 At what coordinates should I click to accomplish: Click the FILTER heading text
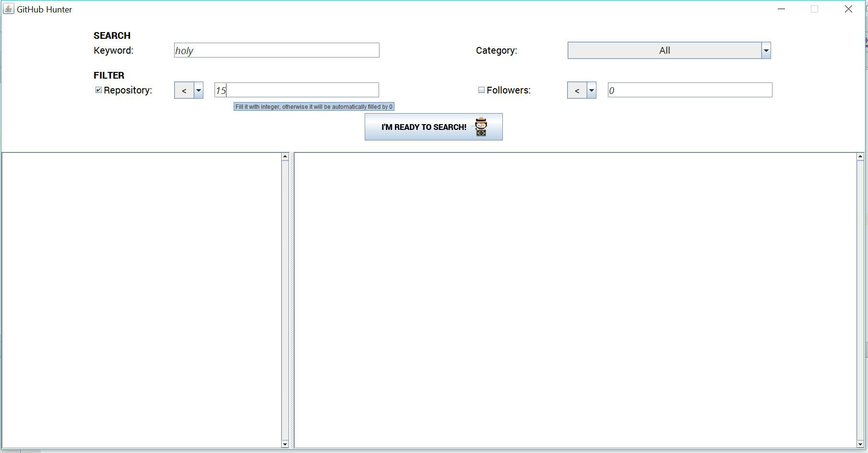109,75
